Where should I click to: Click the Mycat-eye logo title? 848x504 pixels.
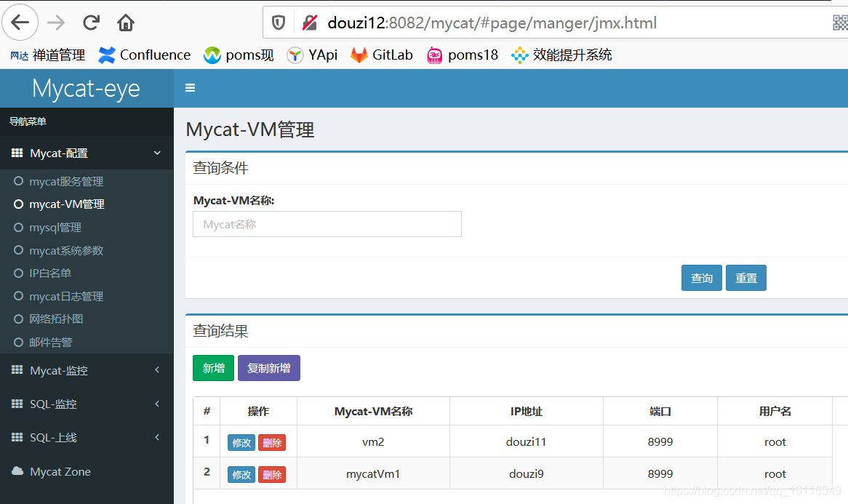tap(86, 88)
